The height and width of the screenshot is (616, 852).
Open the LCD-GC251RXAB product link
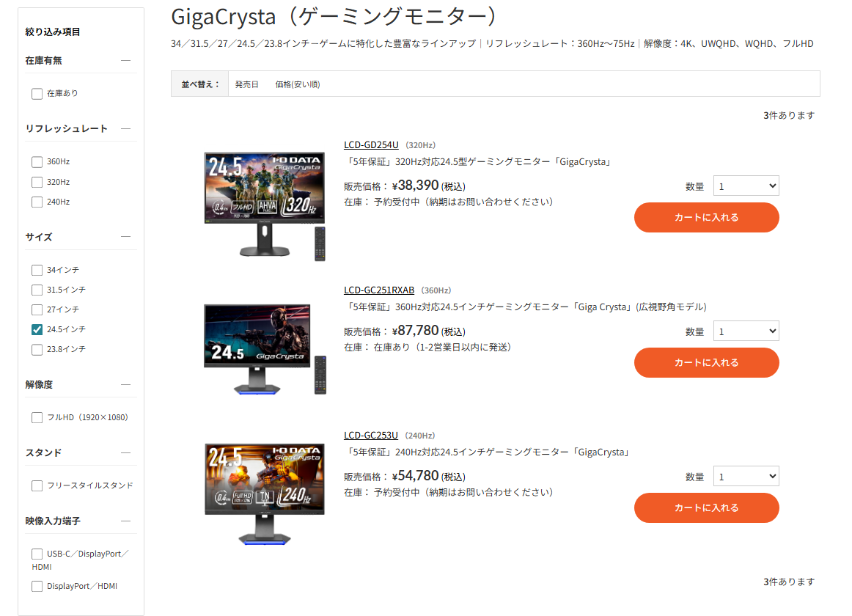pos(379,290)
